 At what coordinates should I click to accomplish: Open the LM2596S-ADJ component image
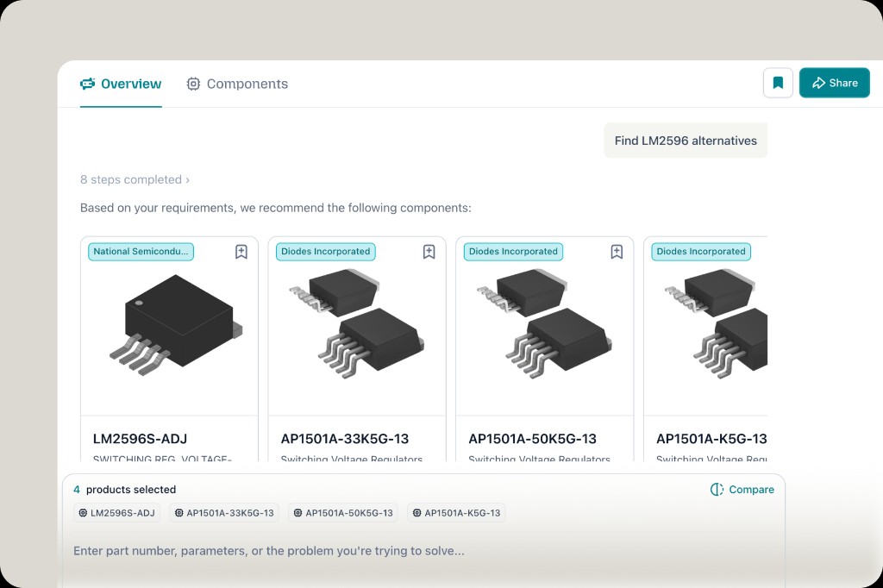(x=176, y=326)
